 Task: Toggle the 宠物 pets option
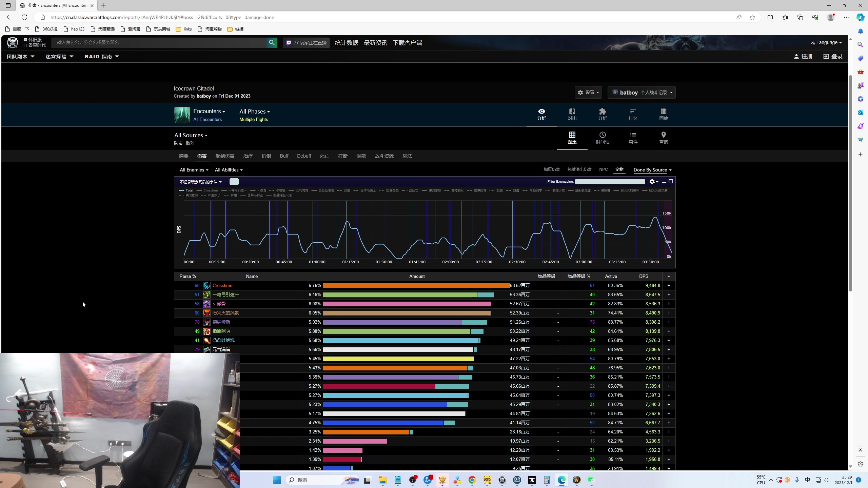[x=619, y=169]
